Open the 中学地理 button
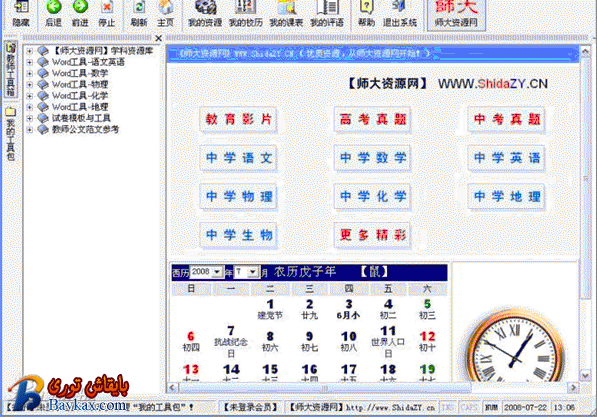This screenshot has width=597, height=417. pos(506,197)
